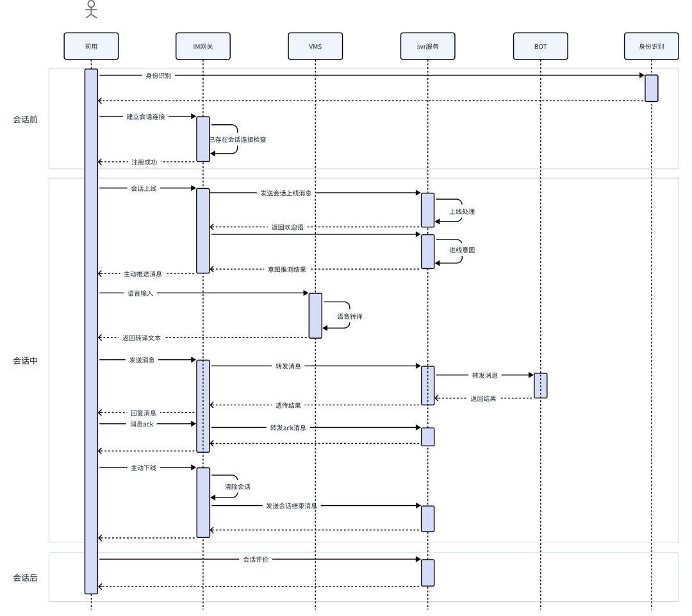This screenshot has height=616, width=692.
Task: Click the 会话评价 message label
Action: tap(256, 560)
